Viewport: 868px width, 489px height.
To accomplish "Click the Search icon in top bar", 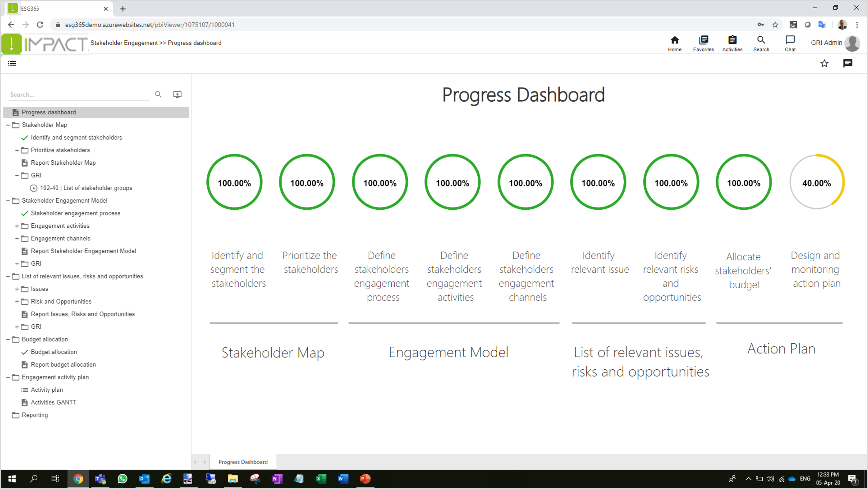I will (761, 43).
